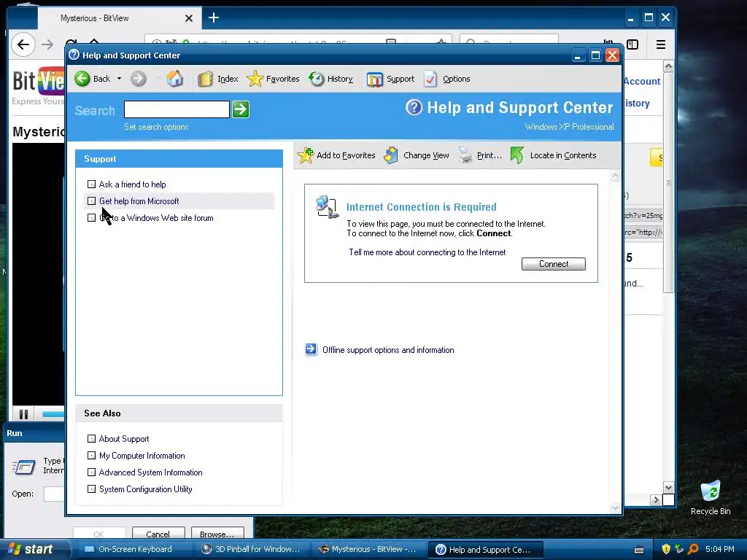Switch to Mysterious - BitView taskbar item
The image size is (747, 560).
[368, 549]
